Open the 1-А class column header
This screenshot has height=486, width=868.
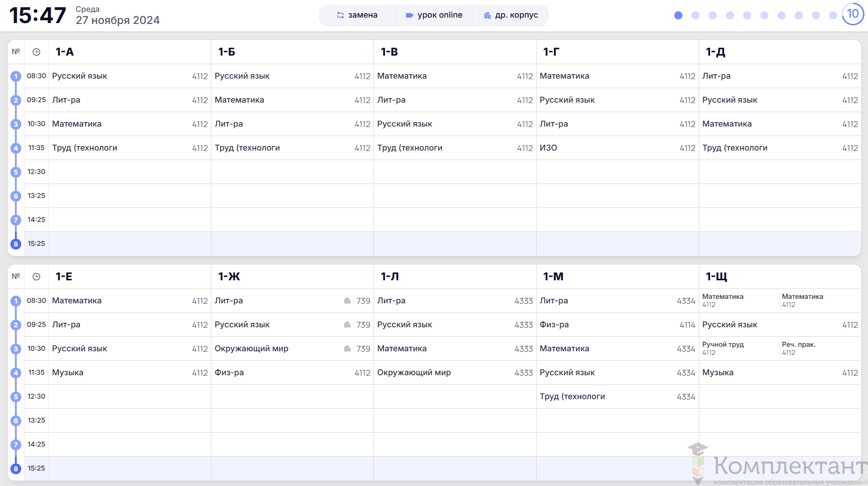pyautogui.click(x=65, y=52)
